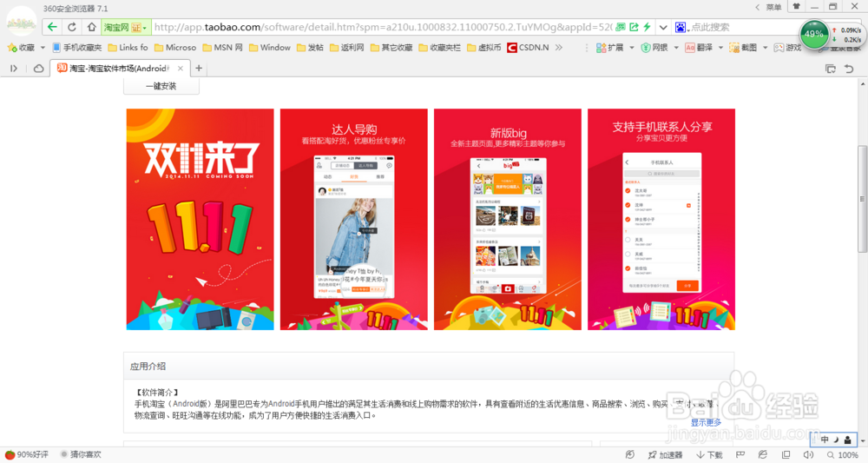
Task: Open 手机收藏夹 bookmark
Action: (x=77, y=48)
